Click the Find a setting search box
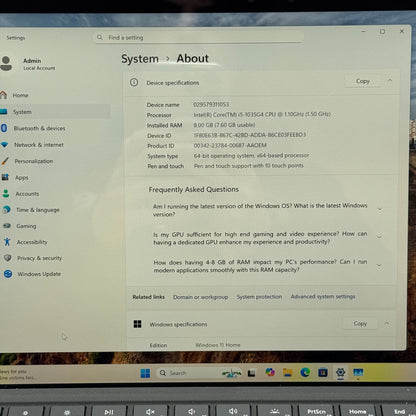The image size is (416, 416). click(199, 37)
